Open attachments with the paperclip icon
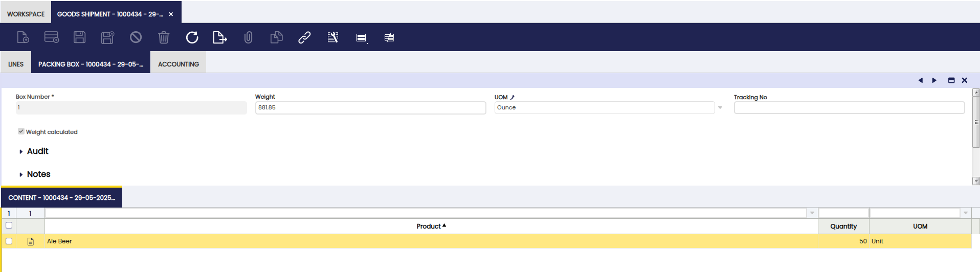This screenshot has height=272, width=980. coord(248,37)
